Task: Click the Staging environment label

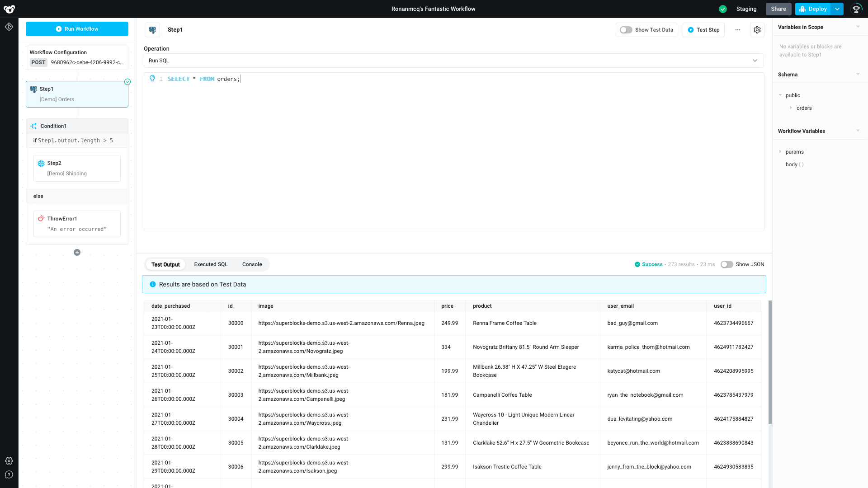Action: pos(746,9)
